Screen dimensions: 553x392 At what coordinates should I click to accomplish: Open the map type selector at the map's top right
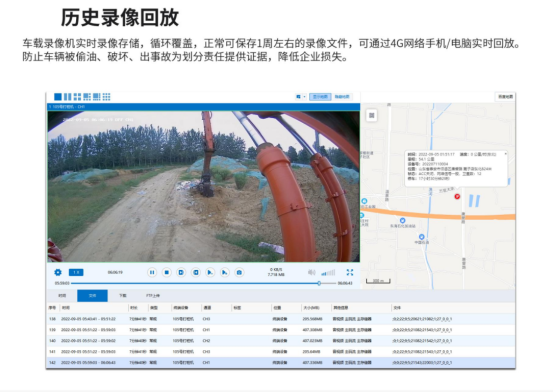coord(505,97)
